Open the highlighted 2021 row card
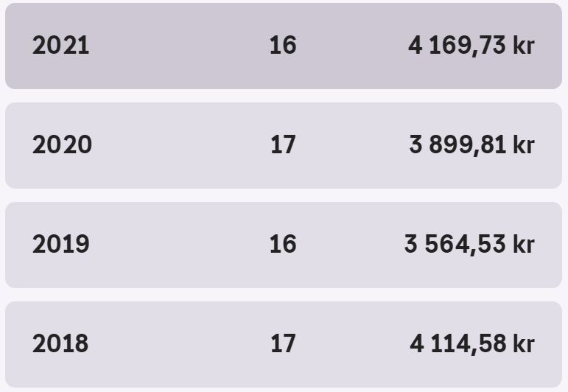The width and height of the screenshot is (568, 392). (x=284, y=46)
